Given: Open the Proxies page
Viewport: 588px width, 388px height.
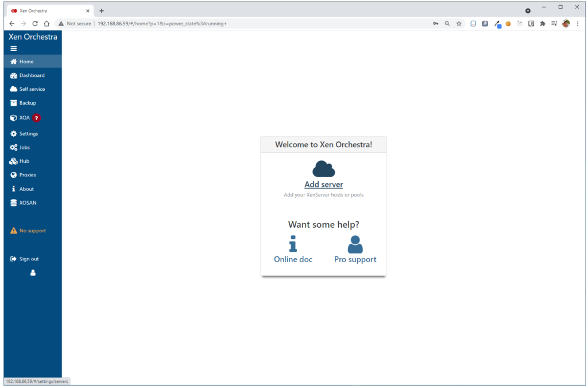Looking at the screenshot, I should (27, 175).
